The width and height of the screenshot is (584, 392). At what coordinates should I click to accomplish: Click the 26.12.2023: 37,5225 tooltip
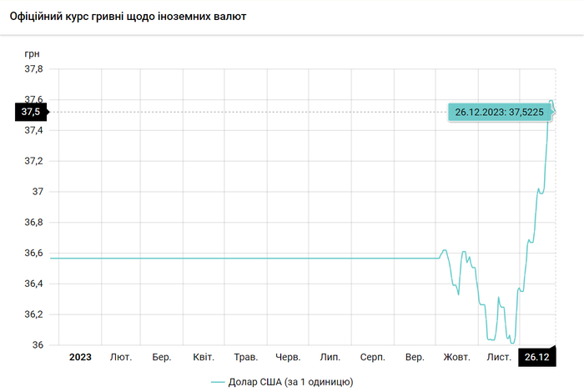pyautogui.click(x=499, y=112)
